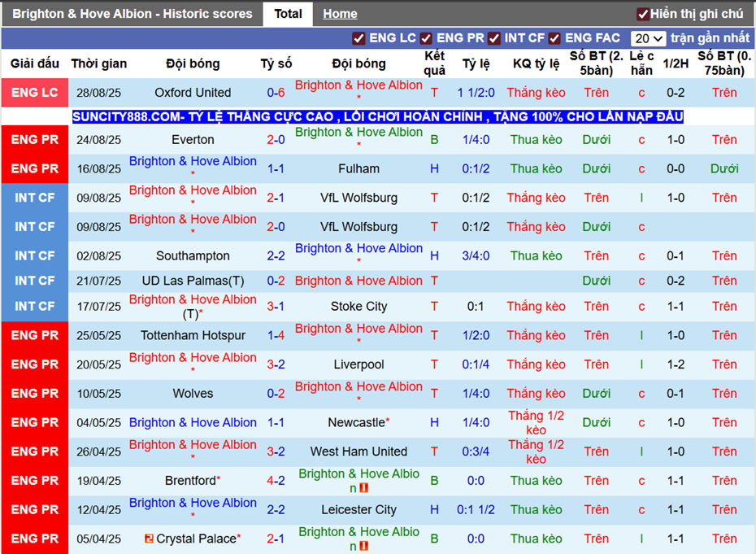Click the 2-2 score in Leicester City row

tap(276, 509)
